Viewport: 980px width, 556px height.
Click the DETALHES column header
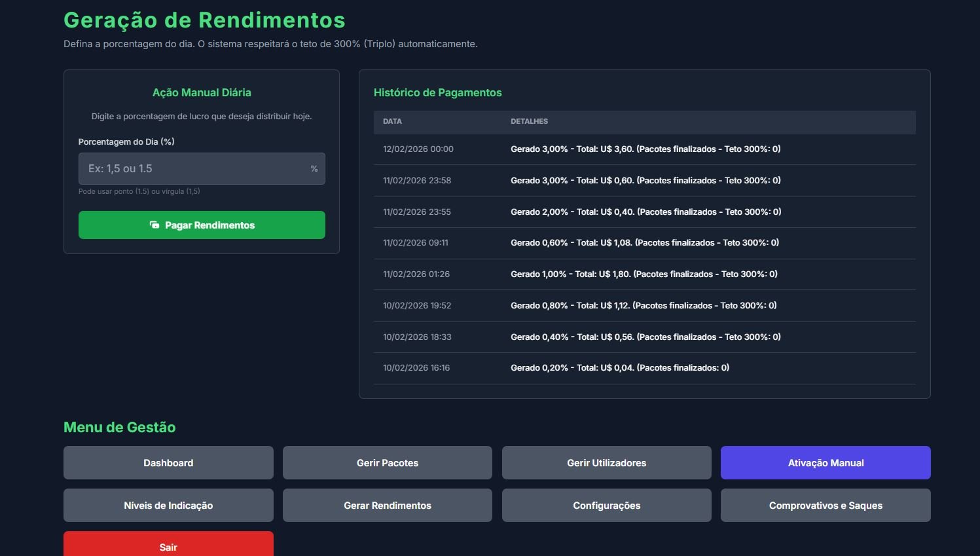[529, 122]
